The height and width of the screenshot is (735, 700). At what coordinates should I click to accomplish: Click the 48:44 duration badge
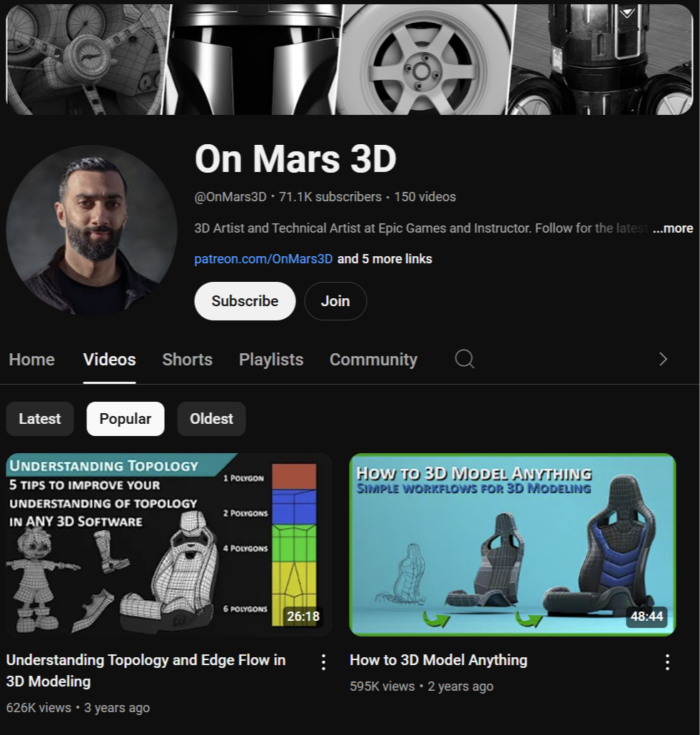coord(646,616)
